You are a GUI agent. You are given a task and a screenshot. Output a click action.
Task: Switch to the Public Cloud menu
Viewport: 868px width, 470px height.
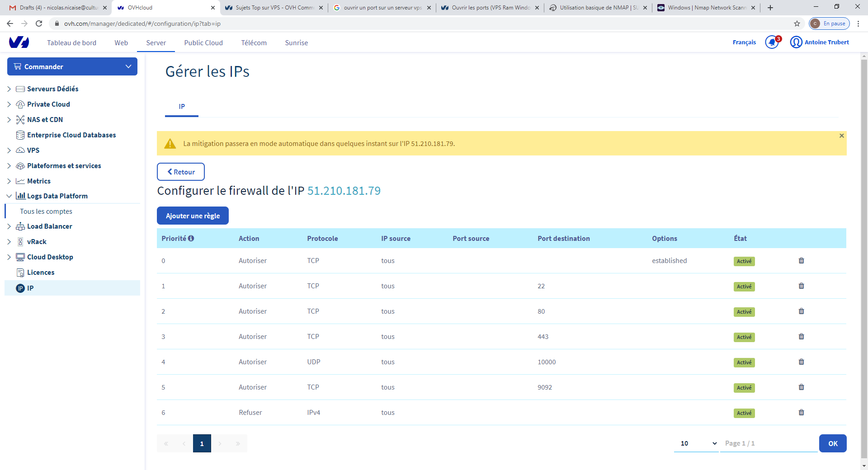tap(203, 43)
